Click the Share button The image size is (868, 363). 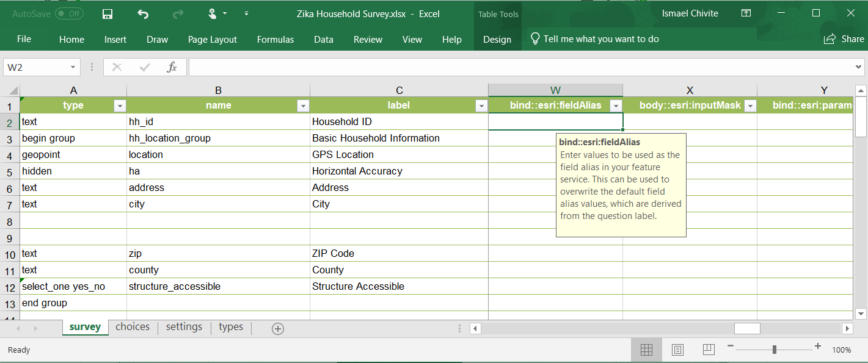click(x=844, y=39)
